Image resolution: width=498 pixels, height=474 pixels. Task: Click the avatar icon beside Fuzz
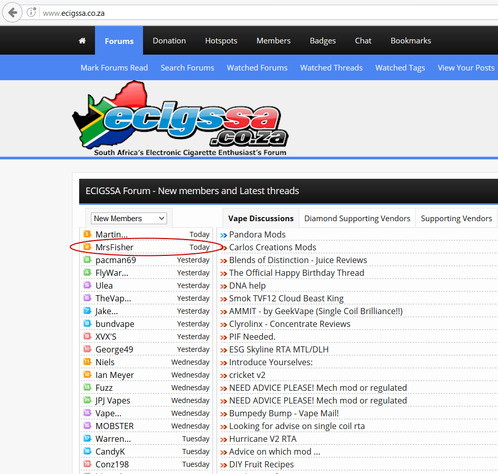[x=87, y=387]
